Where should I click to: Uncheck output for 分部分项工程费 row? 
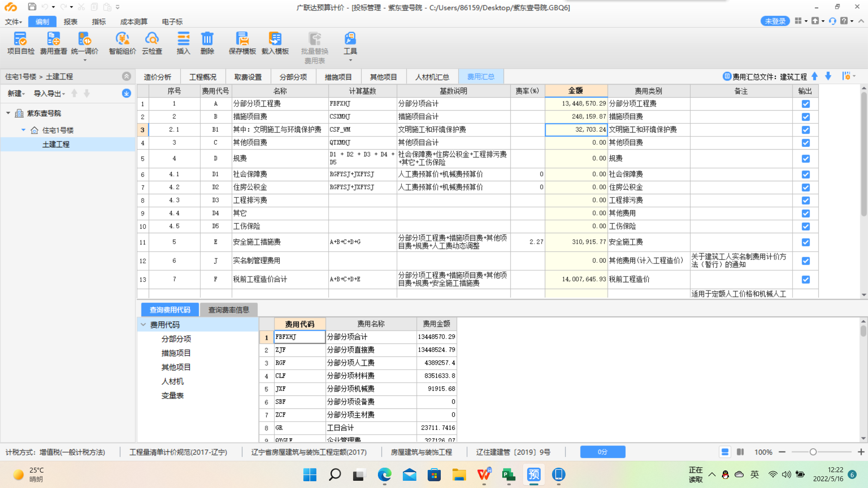coord(806,104)
